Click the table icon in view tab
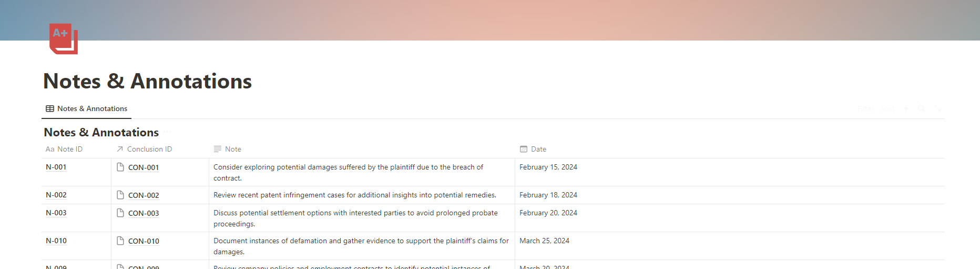Image resolution: width=980 pixels, height=269 pixels. pos(50,108)
